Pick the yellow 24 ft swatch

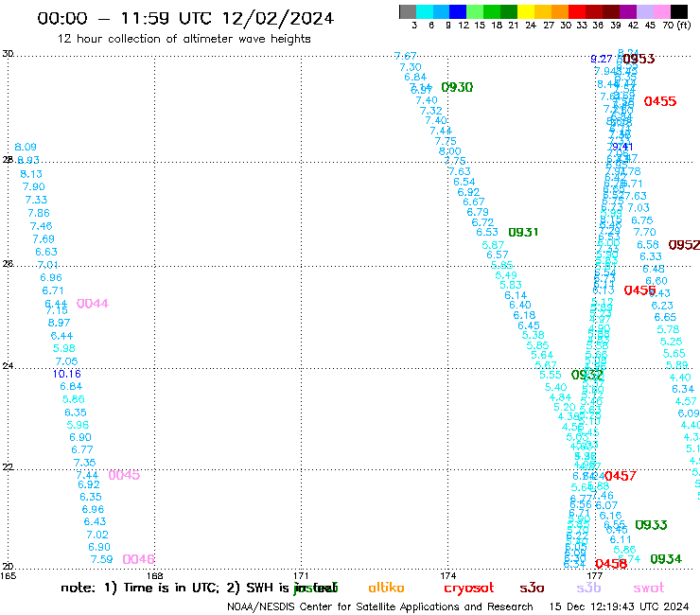[525, 11]
